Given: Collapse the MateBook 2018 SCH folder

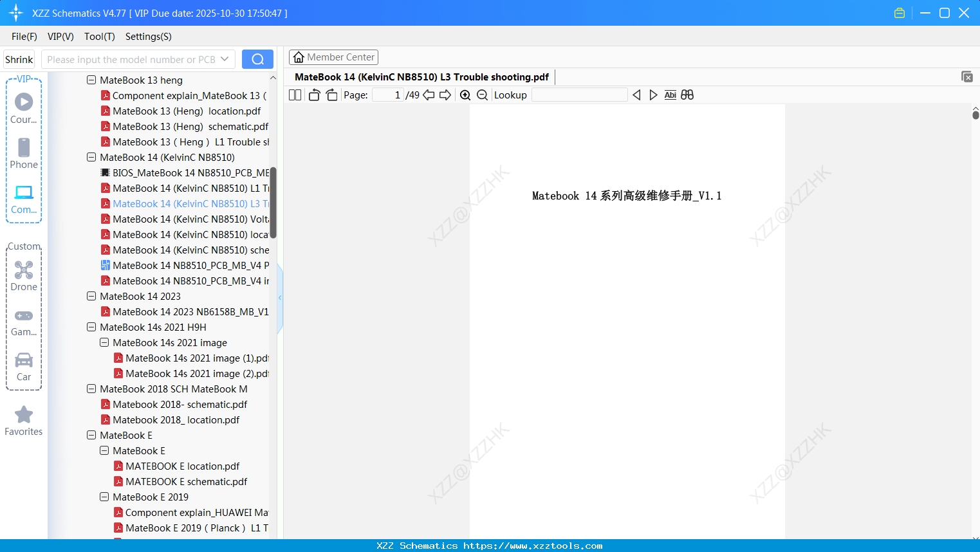Looking at the screenshot, I should (x=91, y=389).
